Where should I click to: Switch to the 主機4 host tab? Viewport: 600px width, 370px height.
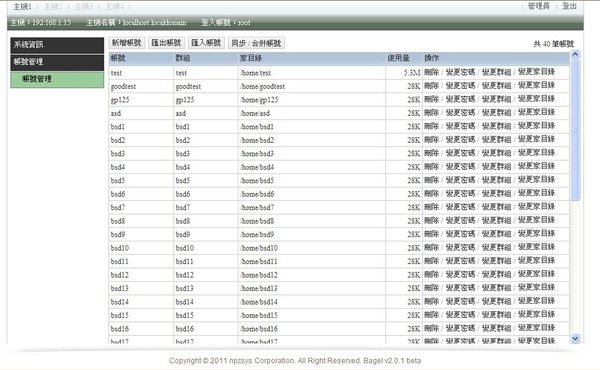pyautogui.click(x=114, y=7)
